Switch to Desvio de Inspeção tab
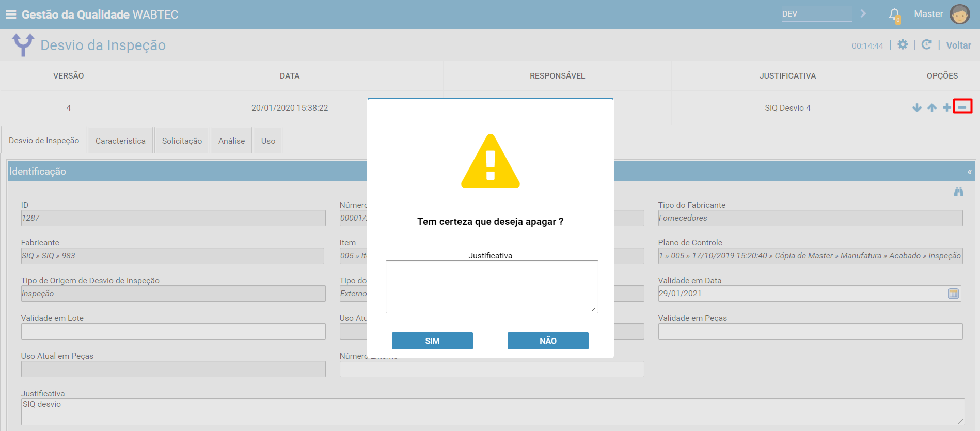The height and width of the screenshot is (431, 980). 44,140
